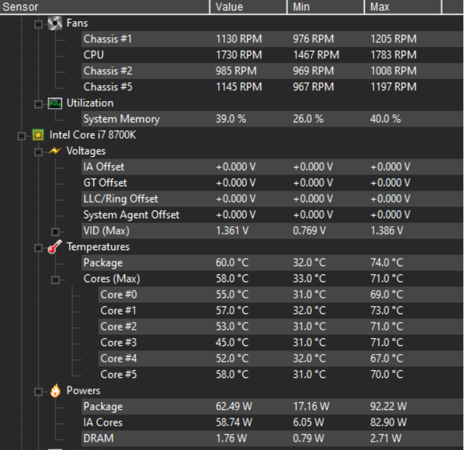Select the Package temperature row label
Screen dimensions: 476x450
point(103,263)
